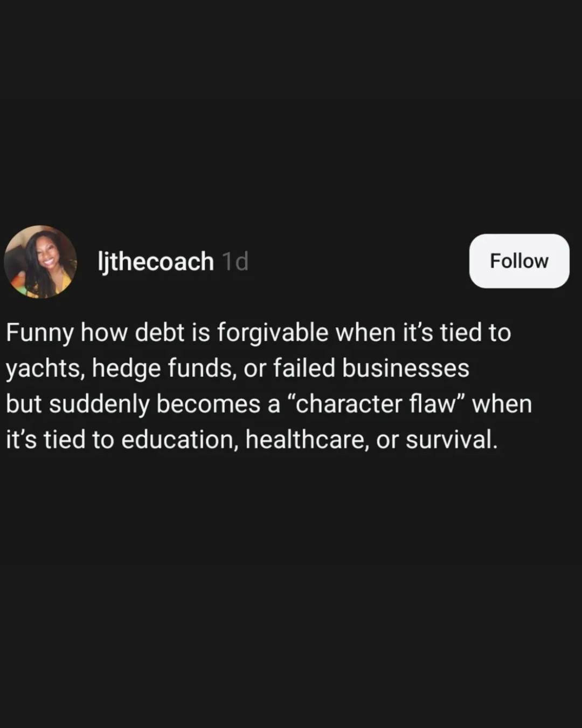Open ljthecoach's profile picture

(40, 262)
